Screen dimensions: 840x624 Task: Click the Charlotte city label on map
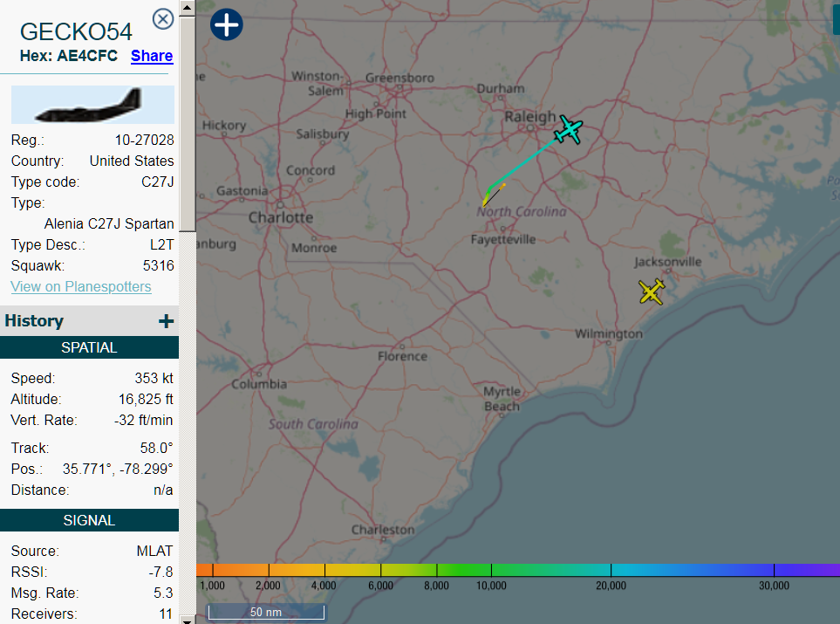coord(281,217)
